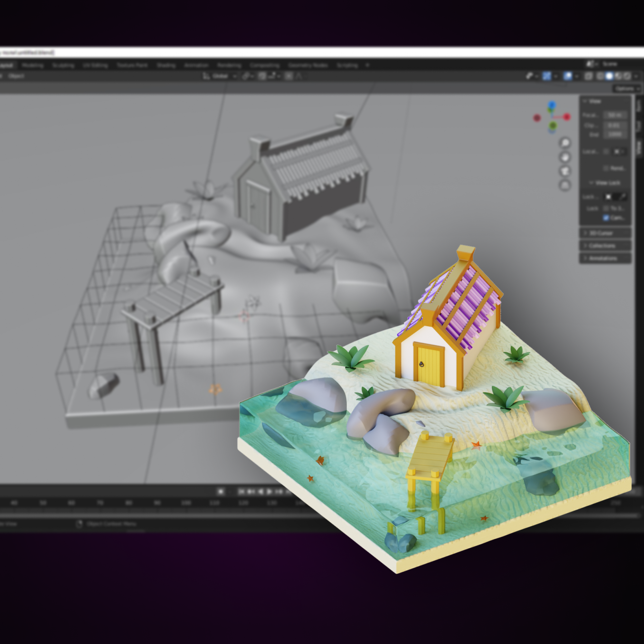
Task: Uncheck the Camera to View checkbox
Action: [x=606, y=218]
